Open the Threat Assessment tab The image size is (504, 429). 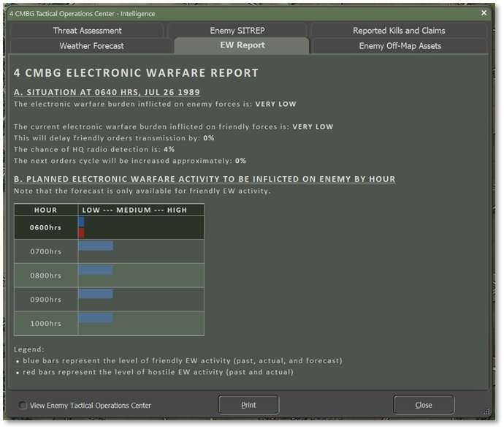click(87, 31)
